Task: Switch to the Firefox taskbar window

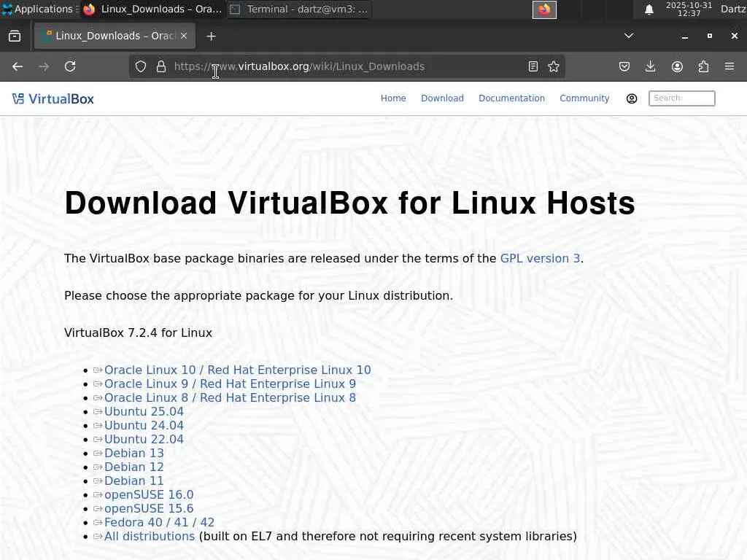Action: pyautogui.click(x=152, y=9)
